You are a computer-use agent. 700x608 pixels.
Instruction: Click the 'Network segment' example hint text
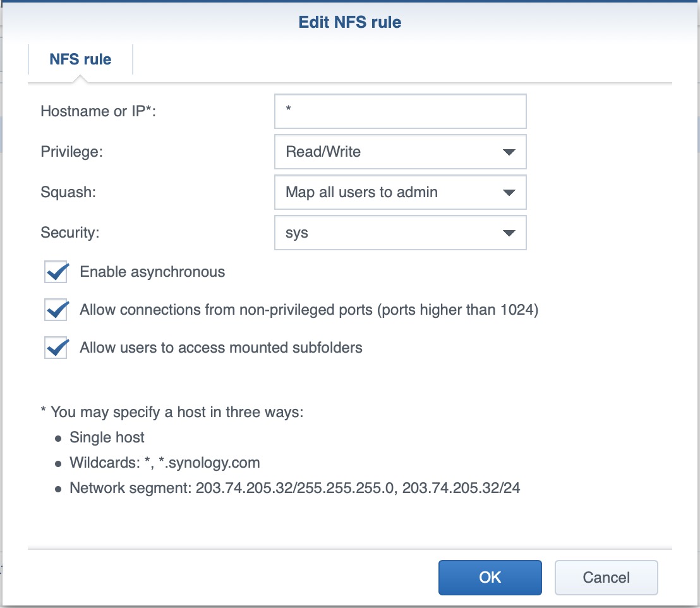tap(294, 488)
